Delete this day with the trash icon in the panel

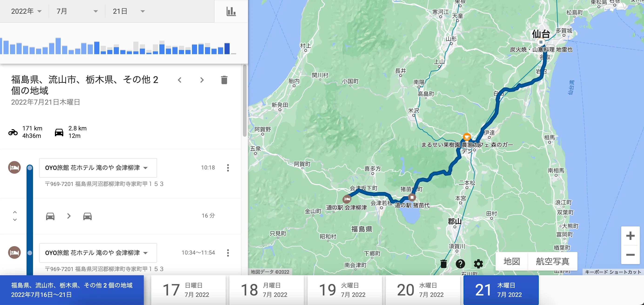pos(224,80)
